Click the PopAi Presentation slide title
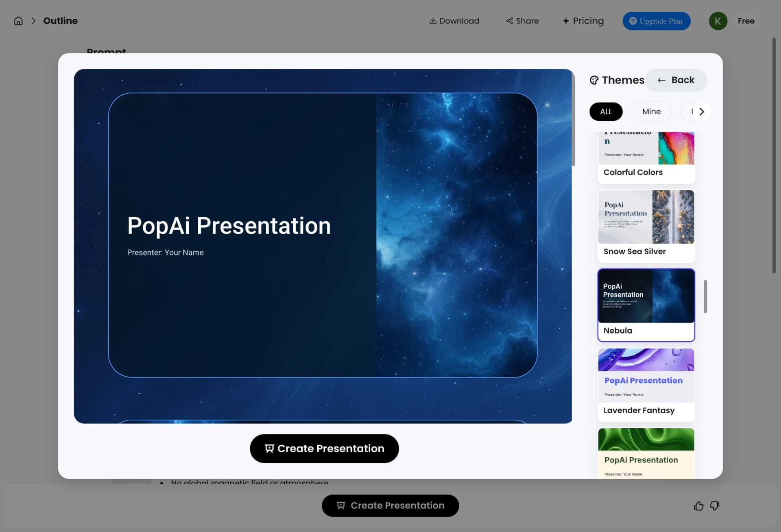781x532 pixels. (x=229, y=226)
